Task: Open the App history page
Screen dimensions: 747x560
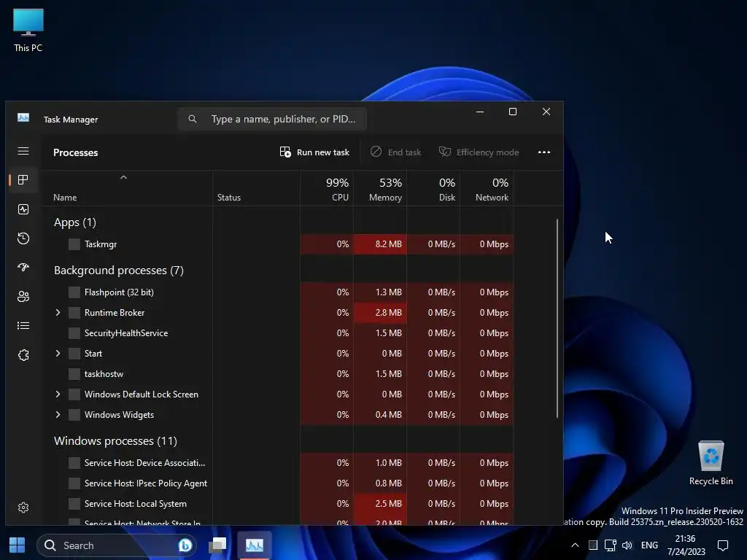Action: (23, 238)
